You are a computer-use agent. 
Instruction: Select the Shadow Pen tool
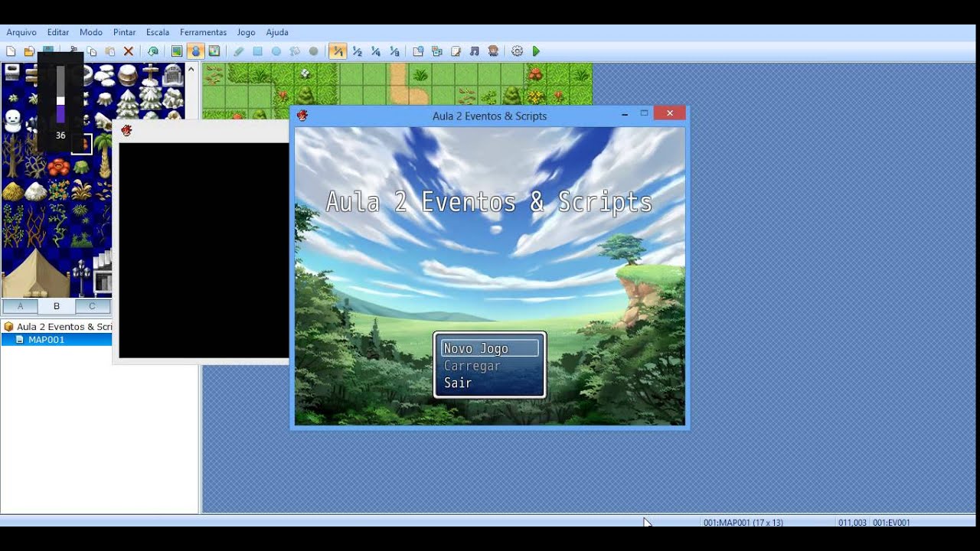click(x=313, y=51)
